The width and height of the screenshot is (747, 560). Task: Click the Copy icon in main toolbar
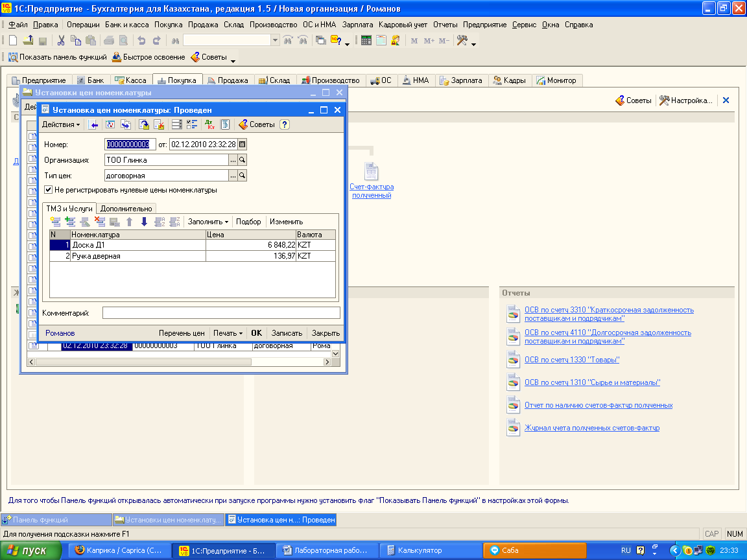point(76,40)
